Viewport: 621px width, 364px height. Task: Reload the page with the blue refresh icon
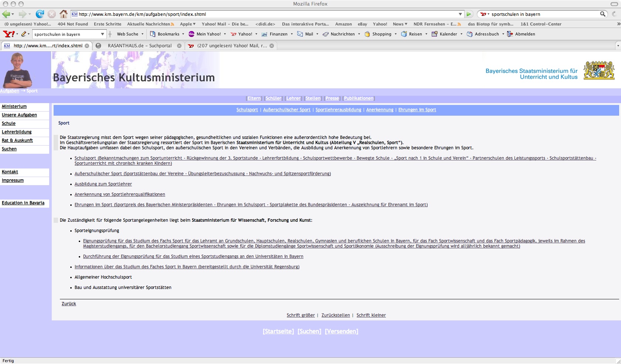click(40, 14)
